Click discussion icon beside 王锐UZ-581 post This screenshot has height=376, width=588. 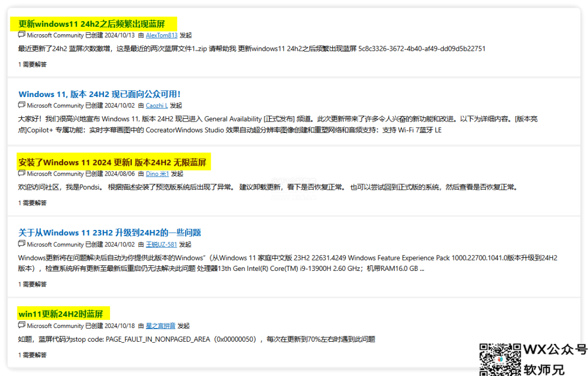(22, 244)
